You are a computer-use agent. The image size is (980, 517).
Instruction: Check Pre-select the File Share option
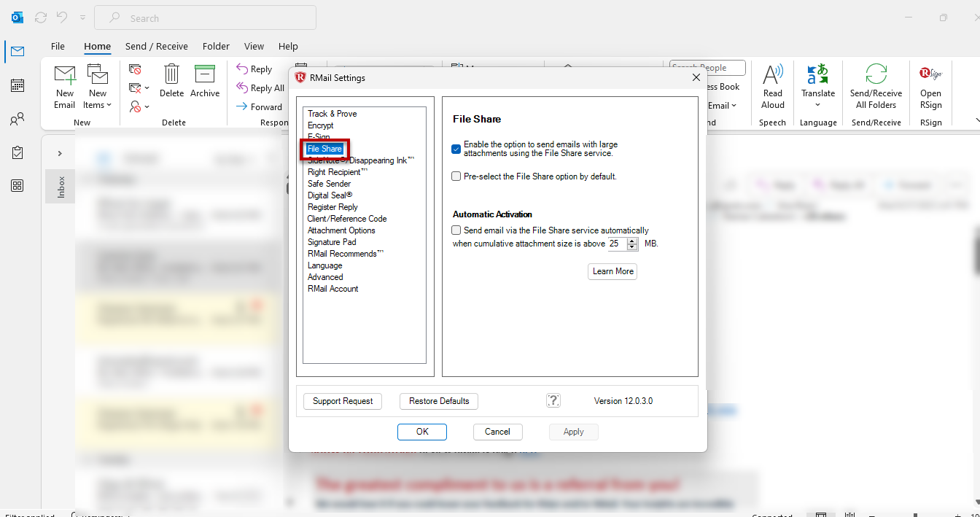click(x=456, y=176)
